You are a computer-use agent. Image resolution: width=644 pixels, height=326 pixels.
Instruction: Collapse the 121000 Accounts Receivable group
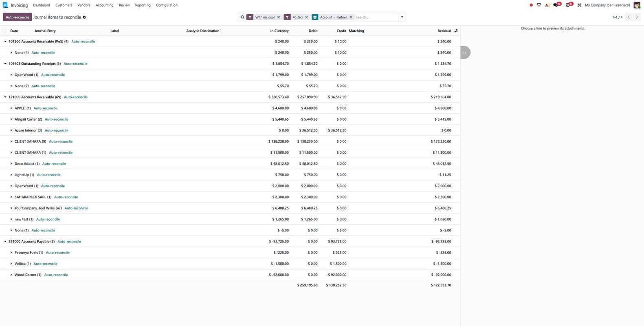click(x=5, y=97)
